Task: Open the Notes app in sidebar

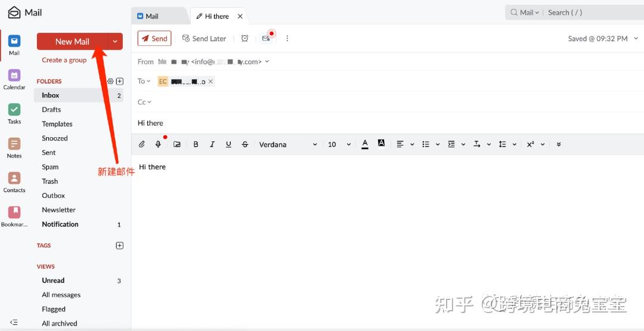Action: (x=14, y=148)
